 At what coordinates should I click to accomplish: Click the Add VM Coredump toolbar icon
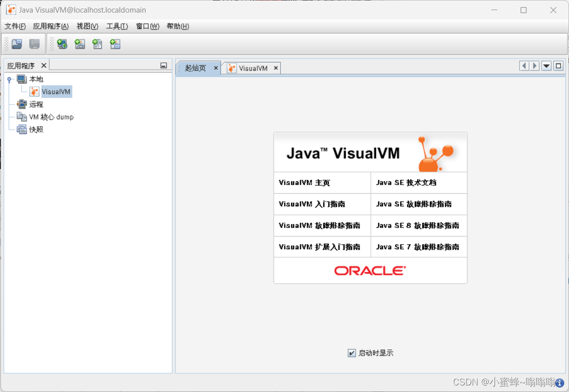tap(97, 44)
